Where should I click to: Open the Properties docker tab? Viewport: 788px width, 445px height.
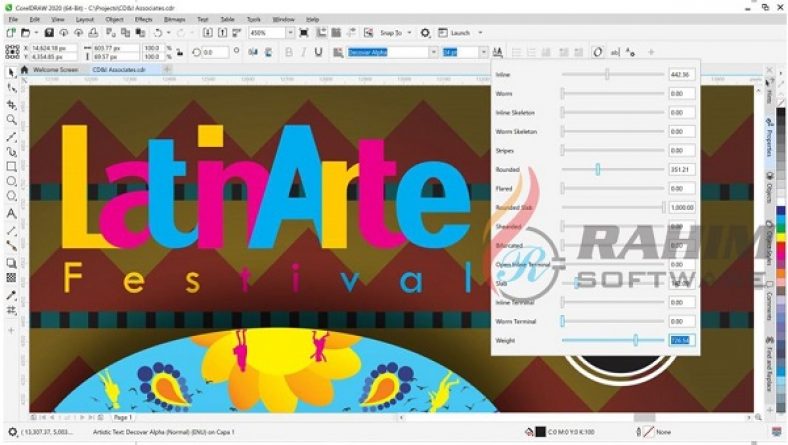click(769, 136)
